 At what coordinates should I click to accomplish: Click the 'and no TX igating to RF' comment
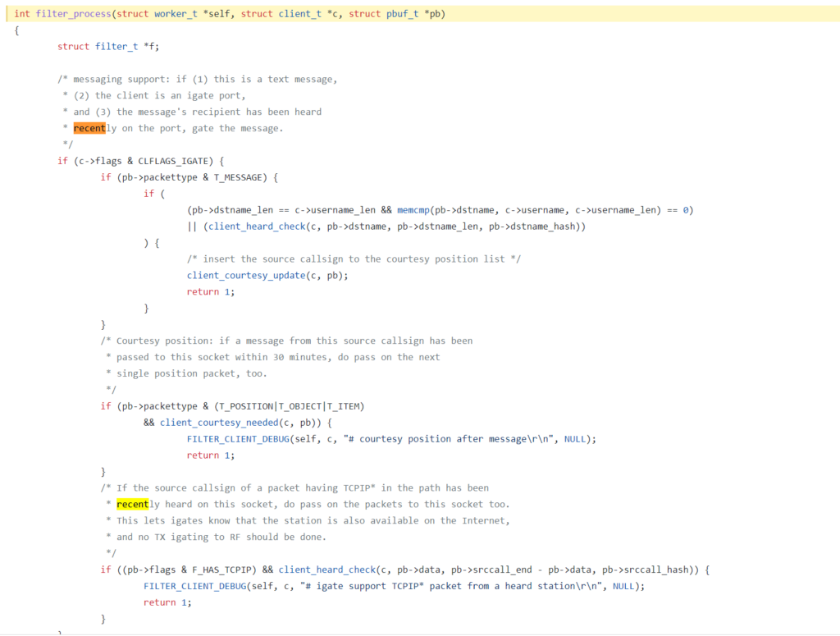click(216, 537)
